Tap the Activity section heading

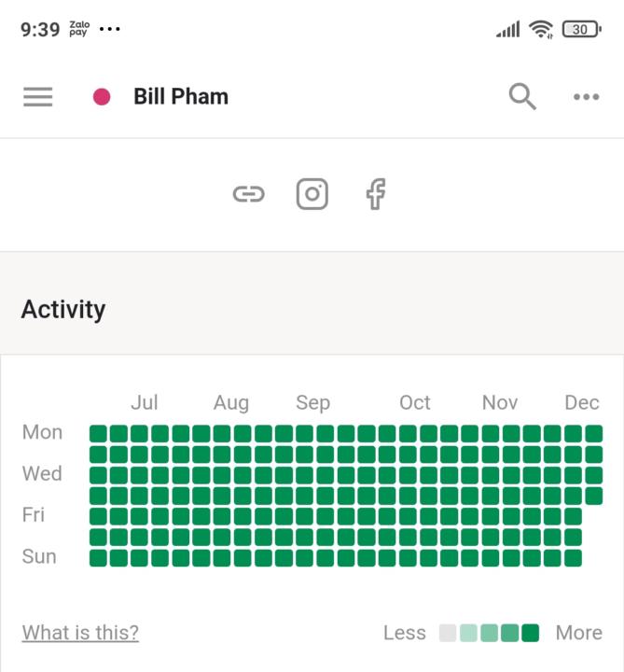coord(63,309)
